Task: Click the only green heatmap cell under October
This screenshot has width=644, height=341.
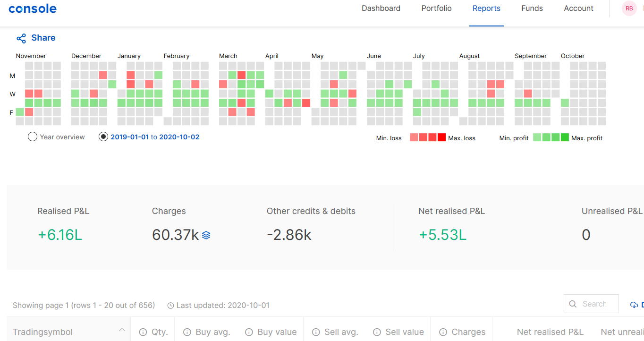Action: pos(565,102)
